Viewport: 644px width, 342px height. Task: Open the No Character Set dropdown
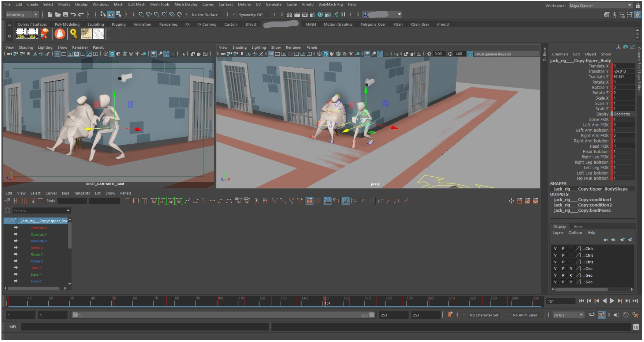click(x=464, y=315)
